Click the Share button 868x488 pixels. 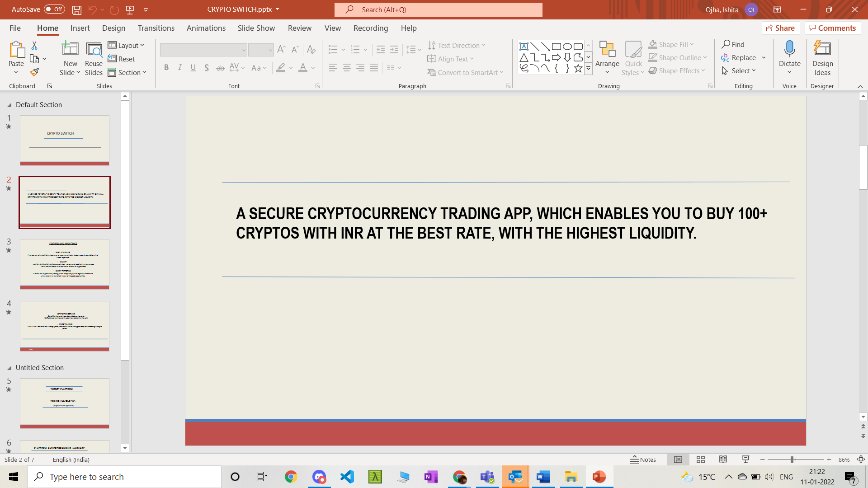point(781,28)
